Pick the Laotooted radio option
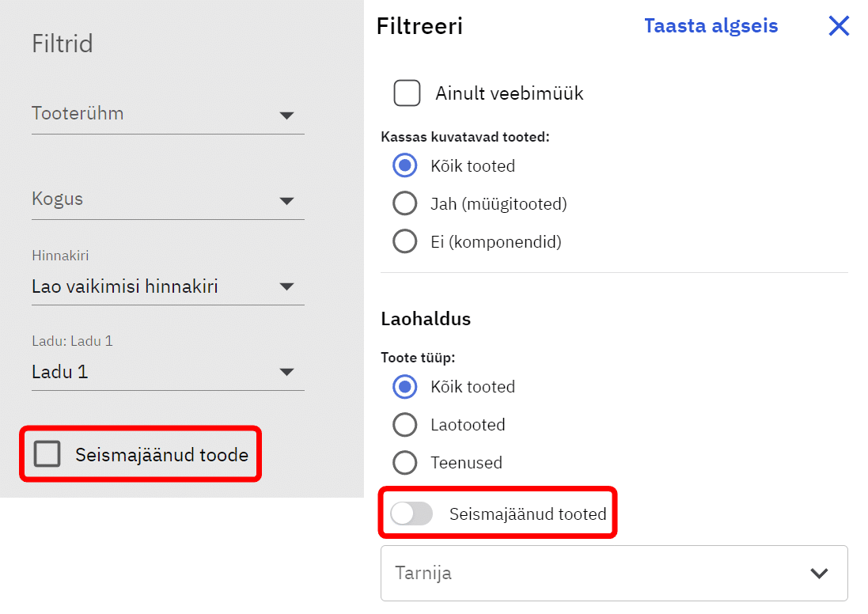The width and height of the screenshot is (868, 614). (x=405, y=425)
